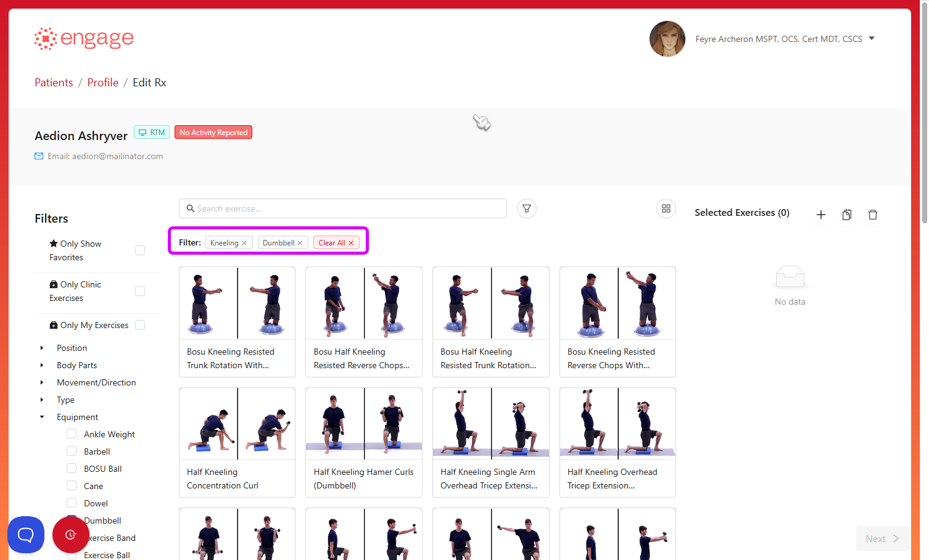The width and height of the screenshot is (929, 560).
Task: Select Half Kneeling Concentration Curl card
Action: [237, 442]
